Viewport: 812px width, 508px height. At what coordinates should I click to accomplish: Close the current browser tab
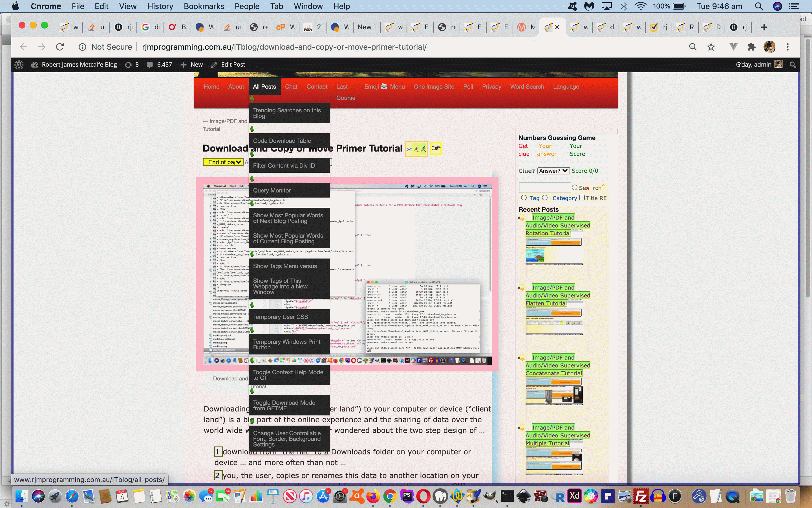coord(557,27)
